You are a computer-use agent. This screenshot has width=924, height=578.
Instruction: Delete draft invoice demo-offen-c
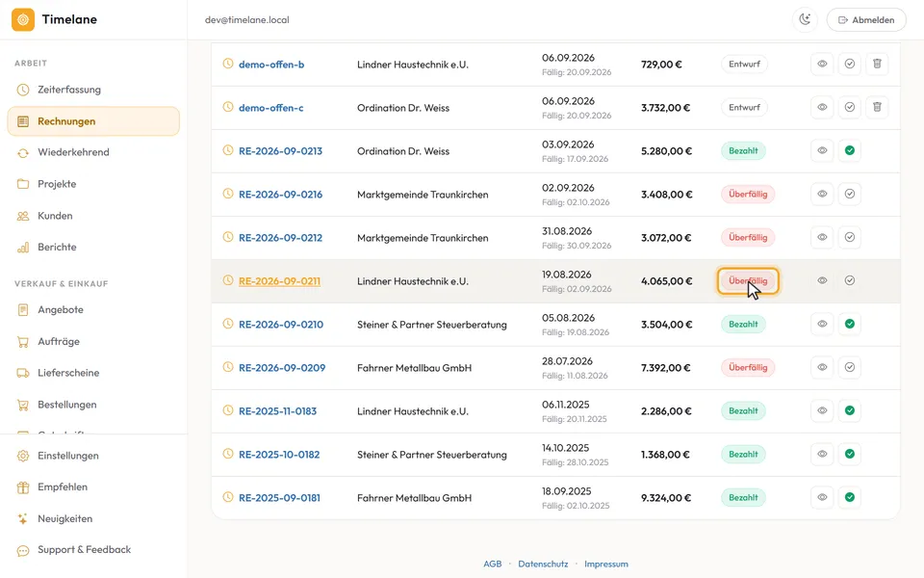coord(878,107)
